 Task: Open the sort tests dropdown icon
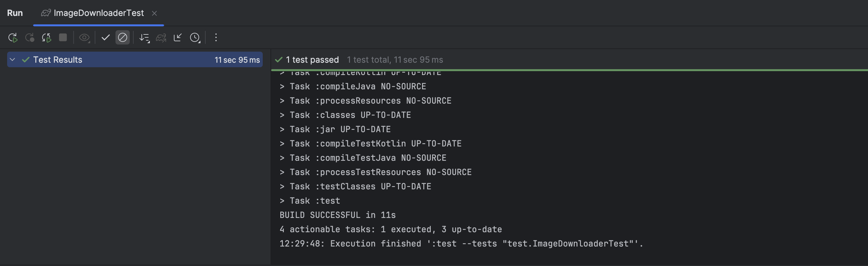click(x=145, y=37)
